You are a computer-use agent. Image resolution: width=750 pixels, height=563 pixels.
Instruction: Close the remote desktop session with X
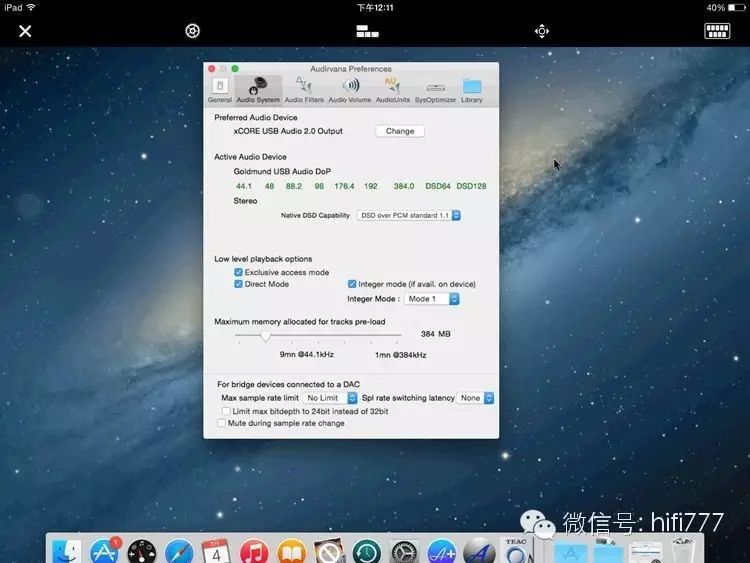coord(25,31)
